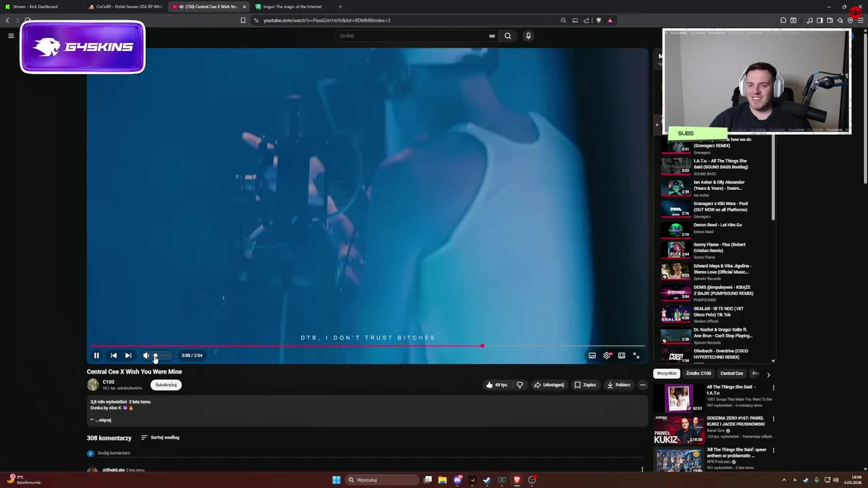Screen dimensions: 868x488
Task: Open the Windows Start menu
Action: point(336,480)
